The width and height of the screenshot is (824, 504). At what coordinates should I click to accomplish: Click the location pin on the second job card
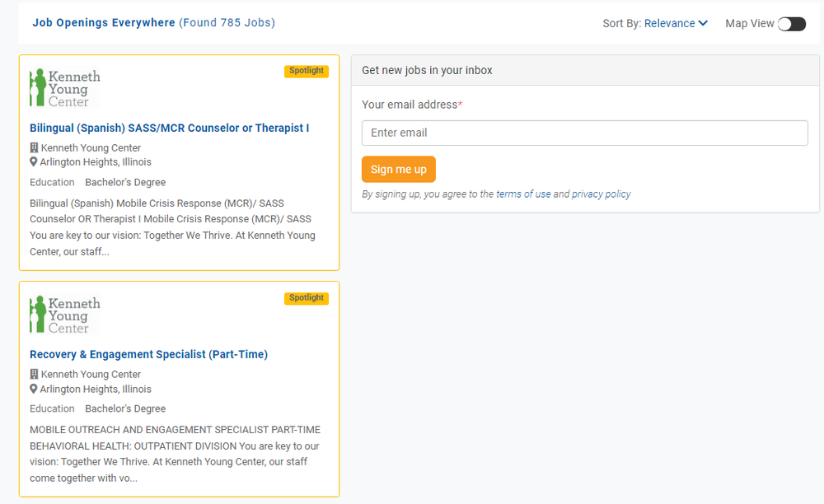34,389
